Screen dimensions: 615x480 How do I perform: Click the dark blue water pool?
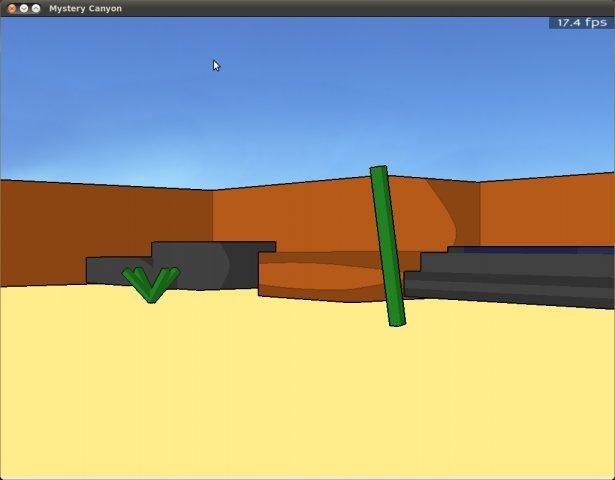tap(537, 250)
